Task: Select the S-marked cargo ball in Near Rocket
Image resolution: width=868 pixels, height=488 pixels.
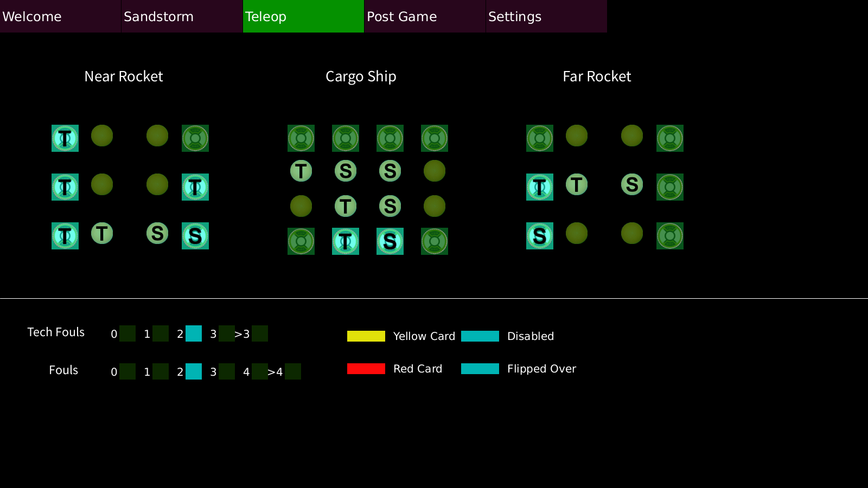Action: tap(157, 233)
